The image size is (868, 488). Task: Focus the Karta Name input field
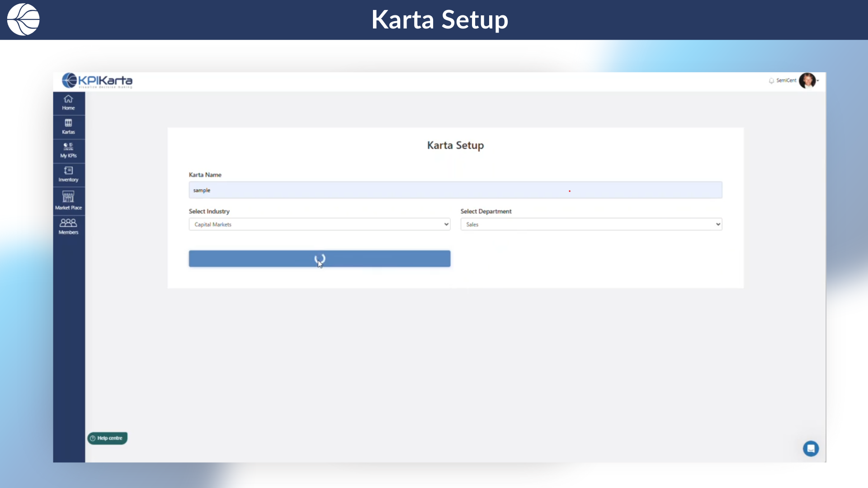coord(455,190)
